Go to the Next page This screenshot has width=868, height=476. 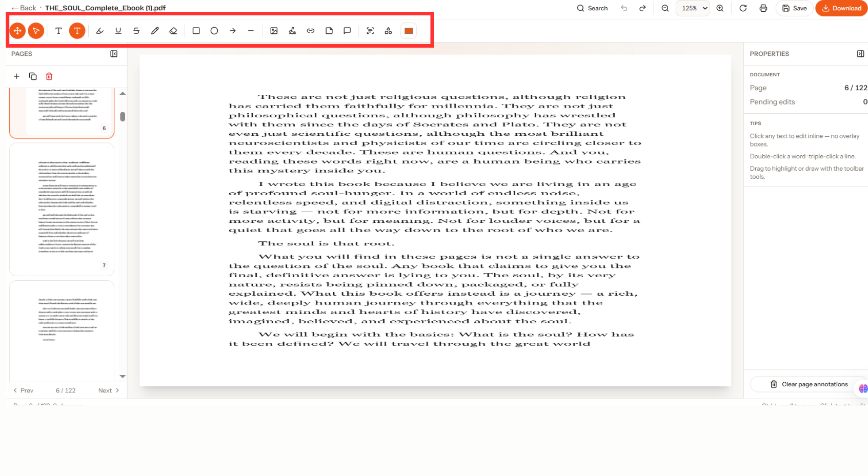pyautogui.click(x=109, y=390)
